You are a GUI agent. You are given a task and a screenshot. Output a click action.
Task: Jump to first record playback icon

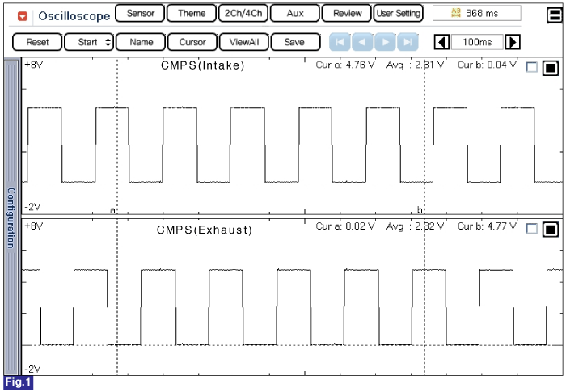point(340,42)
